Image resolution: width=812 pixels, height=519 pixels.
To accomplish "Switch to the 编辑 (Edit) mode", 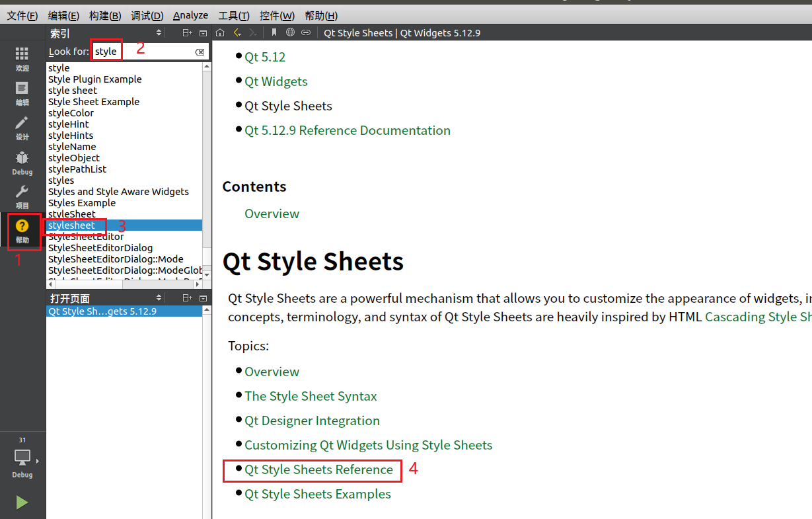I will click(x=22, y=93).
